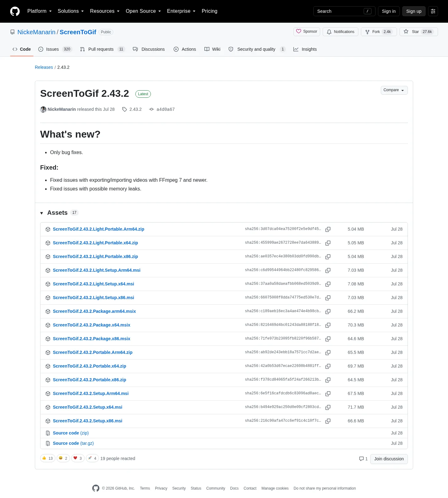
Task: Click the tag icon labeled 2.43.2
Action: click(x=124, y=109)
